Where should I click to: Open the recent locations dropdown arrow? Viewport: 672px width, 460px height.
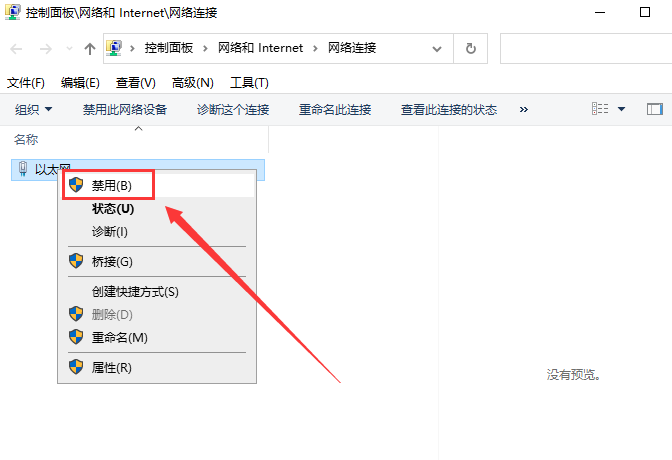tap(69, 49)
